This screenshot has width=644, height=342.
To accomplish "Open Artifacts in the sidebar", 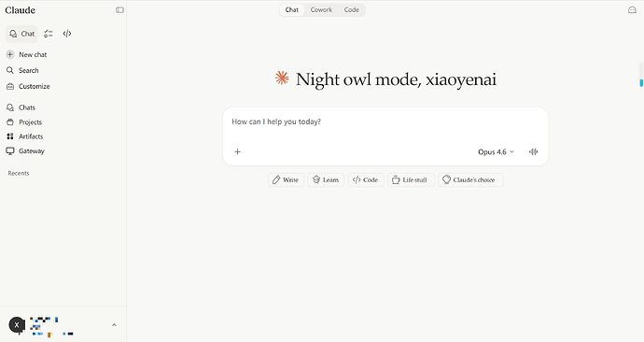I will pyautogui.click(x=24, y=136).
